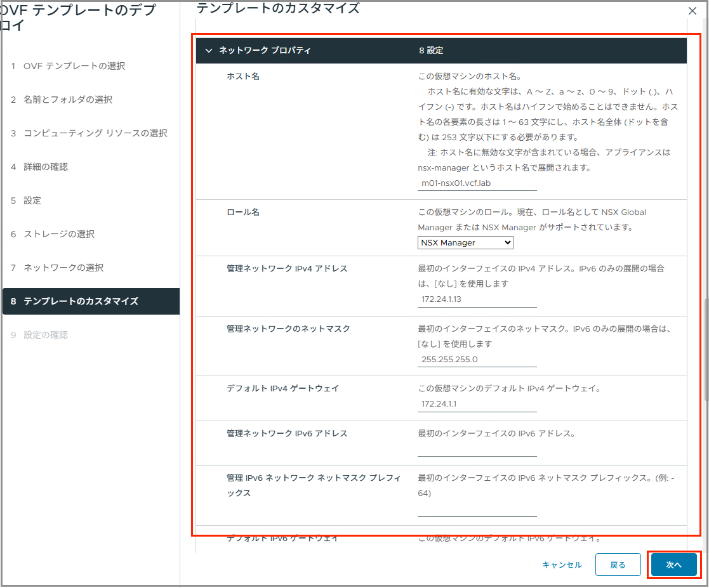Image resolution: width=709 pixels, height=588 pixels.
Task: Go to step 6 ストレージの選択
Action: tap(53, 234)
